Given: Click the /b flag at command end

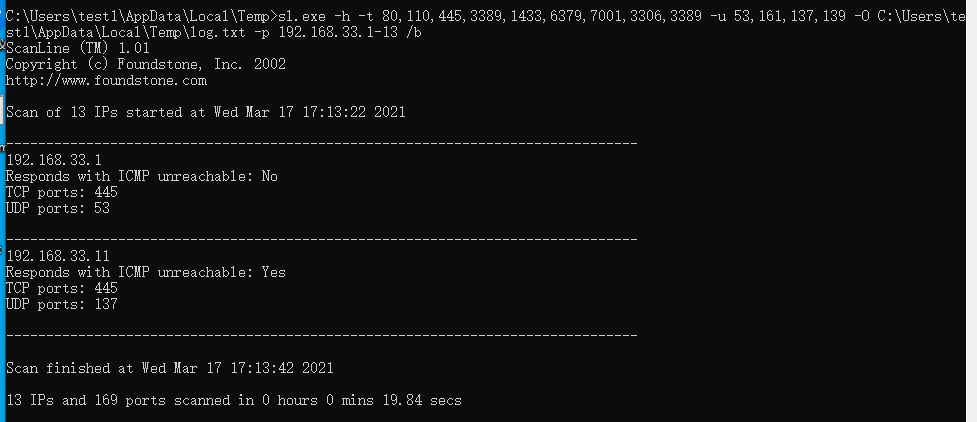Looking at the screenshot, I should point(413,32).
